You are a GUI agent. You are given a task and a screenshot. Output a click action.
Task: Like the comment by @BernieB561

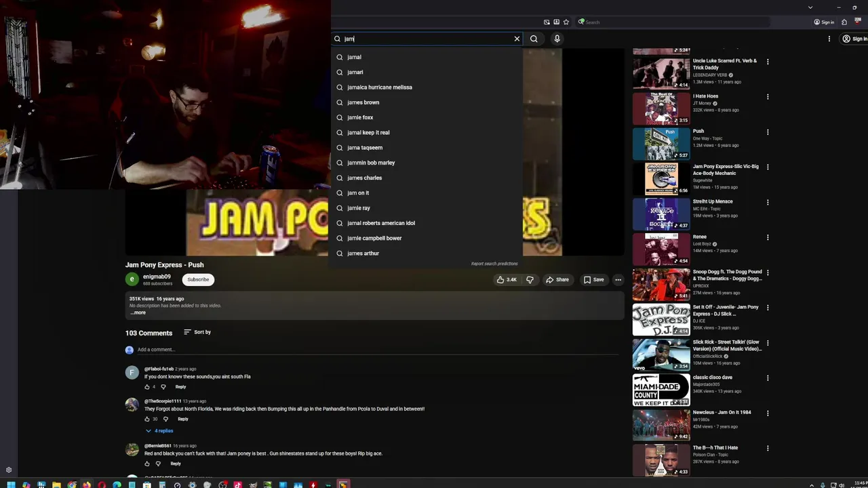coord(147,464)
